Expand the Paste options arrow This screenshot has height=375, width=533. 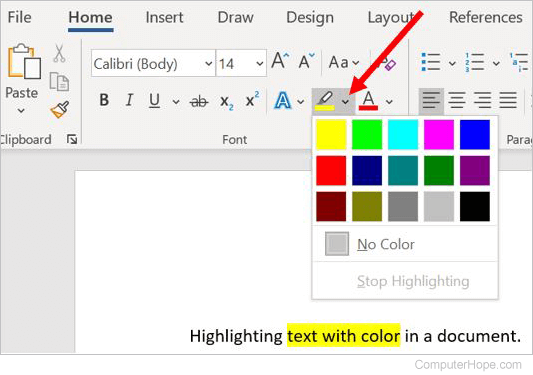point(21,111)
